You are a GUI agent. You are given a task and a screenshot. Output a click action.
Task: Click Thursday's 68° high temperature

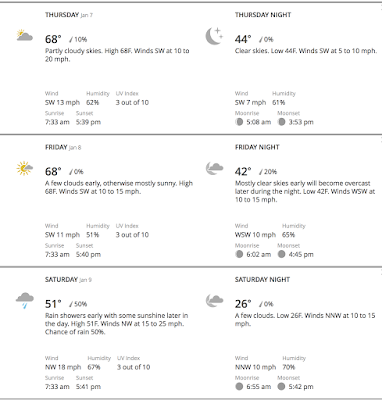click(x=53, y=39)
